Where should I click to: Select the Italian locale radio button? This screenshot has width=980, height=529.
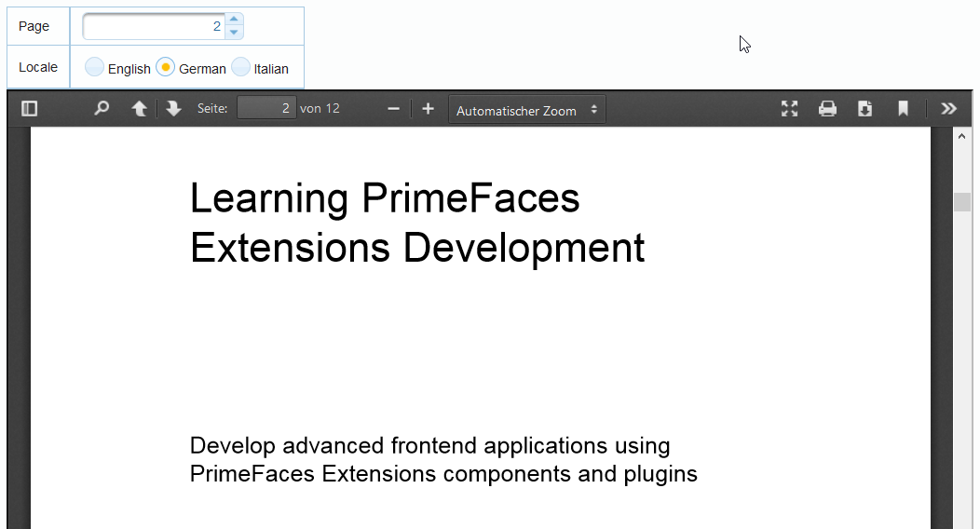240,67
